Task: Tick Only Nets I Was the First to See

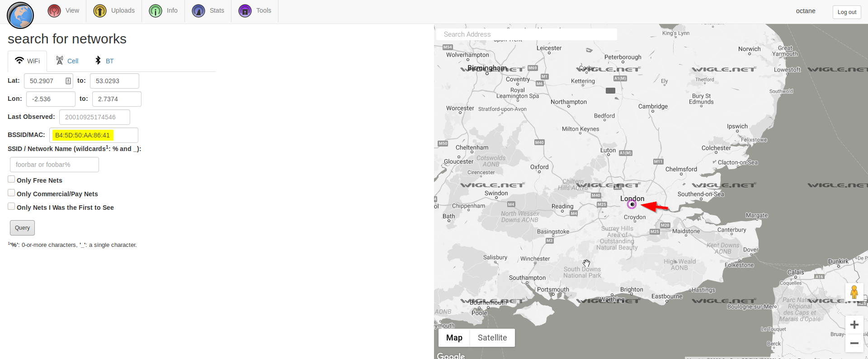Action: click(11, 207)
